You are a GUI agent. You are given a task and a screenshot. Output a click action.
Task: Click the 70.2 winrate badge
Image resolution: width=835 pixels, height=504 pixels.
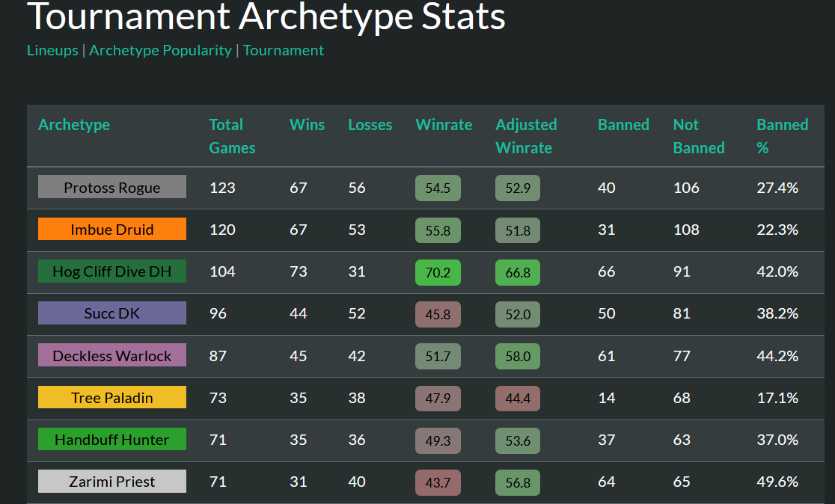438,272
